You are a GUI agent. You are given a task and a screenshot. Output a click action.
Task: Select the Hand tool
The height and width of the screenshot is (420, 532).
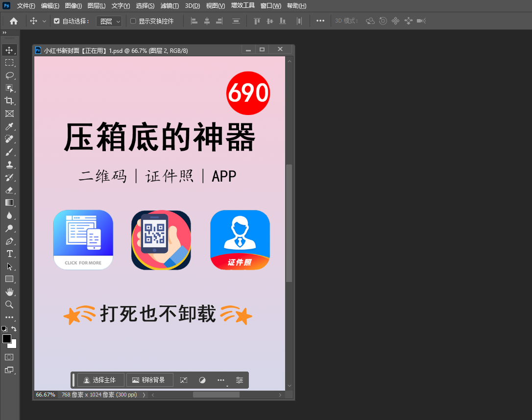(x=9, y=292)
